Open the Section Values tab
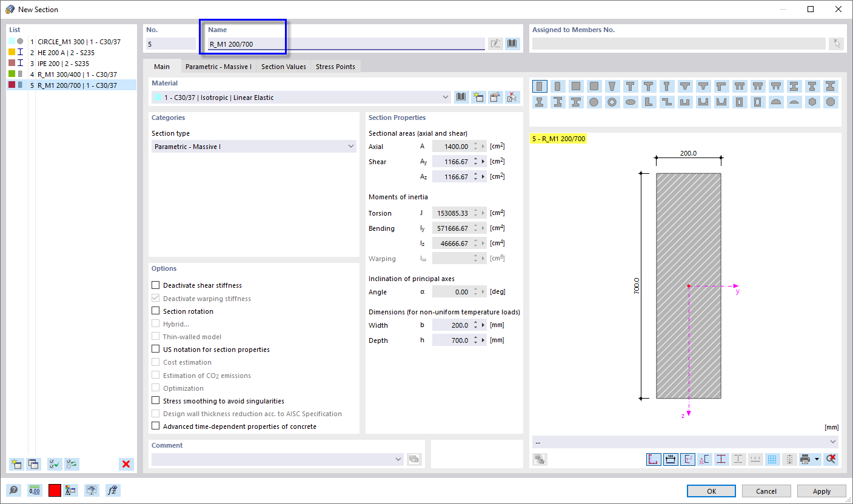This screenshot has height=504, width=853. (x=284, y=67)
